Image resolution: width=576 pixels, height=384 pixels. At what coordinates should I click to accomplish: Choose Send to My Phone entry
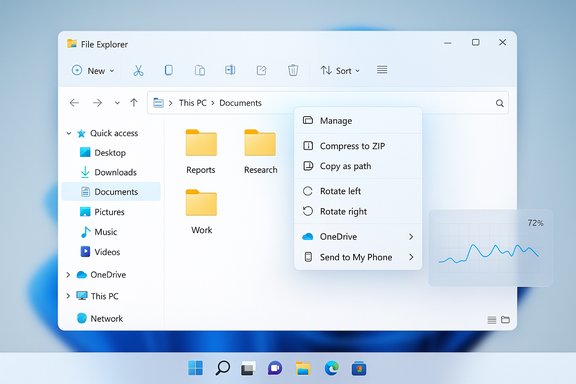pos(358,257)
